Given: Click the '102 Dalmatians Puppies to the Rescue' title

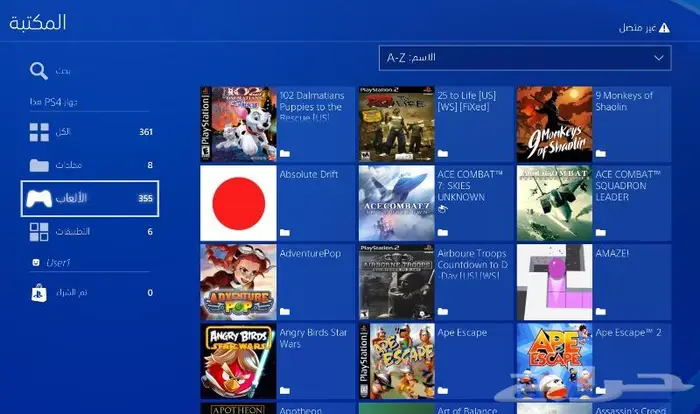Looking at the screenshot, I should 312,107.
